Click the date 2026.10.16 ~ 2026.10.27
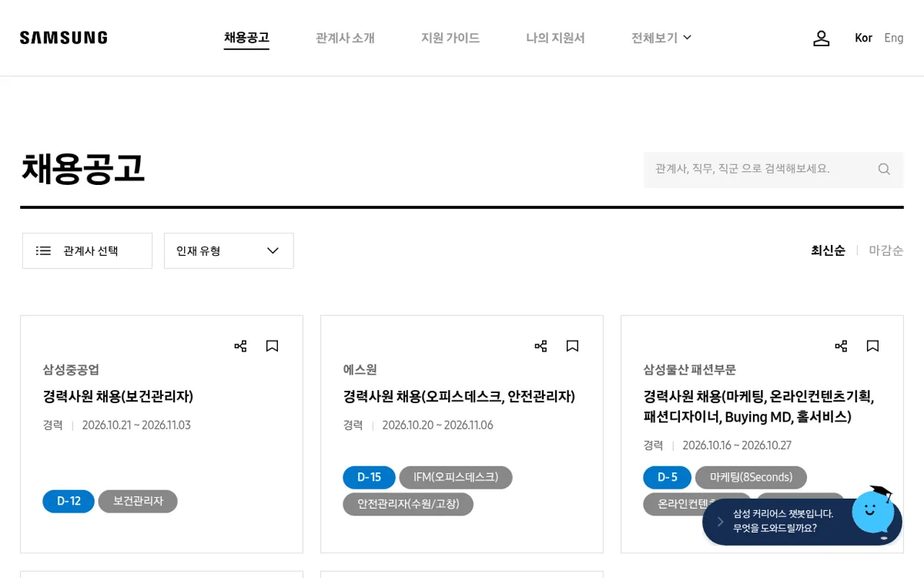This screenshot has width=924, height=578. coord(737,445)
